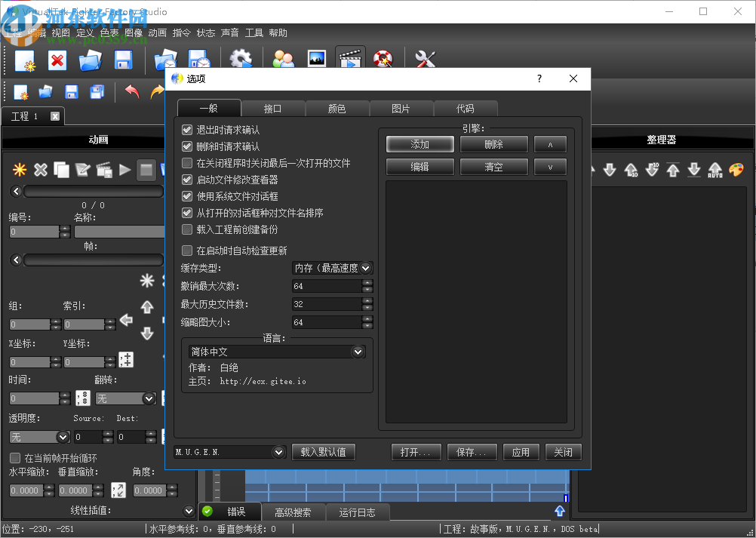Select the animation clapperboard icon on the toolbar
This screenshot has width=756, height=538.
coord(350,58)
